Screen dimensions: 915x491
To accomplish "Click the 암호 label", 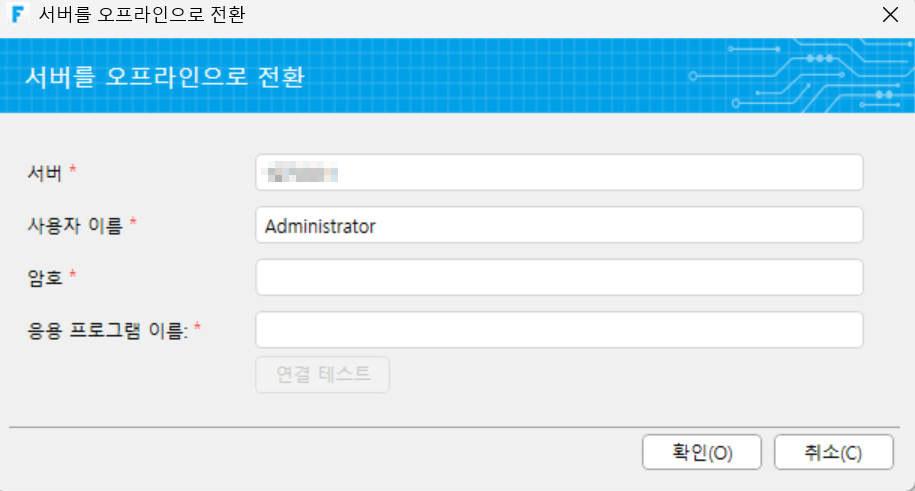I will tap(45, 278).
